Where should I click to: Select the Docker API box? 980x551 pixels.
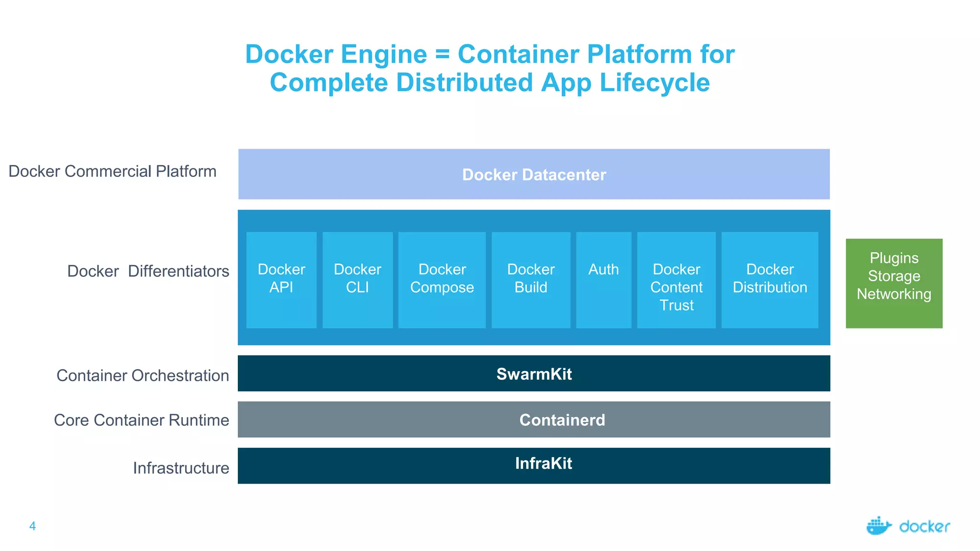pos(281,280)
